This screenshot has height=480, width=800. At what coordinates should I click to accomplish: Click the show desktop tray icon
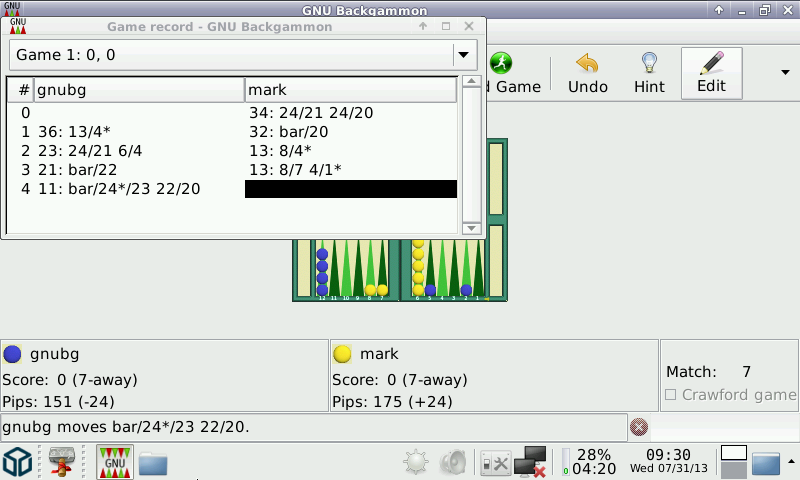pyautogui.click(x=766, y=463)
